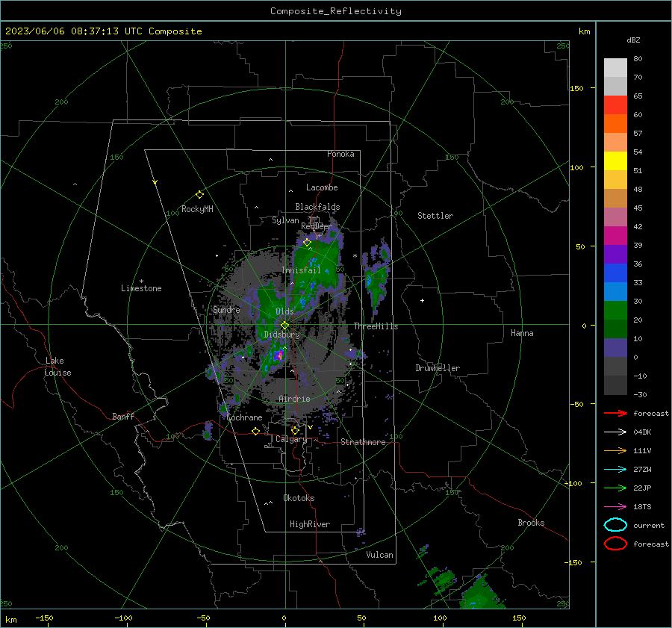The image size is (672, 628).
Task: Click the dark green 10-20 dBZ swatch
Action: 615,329
